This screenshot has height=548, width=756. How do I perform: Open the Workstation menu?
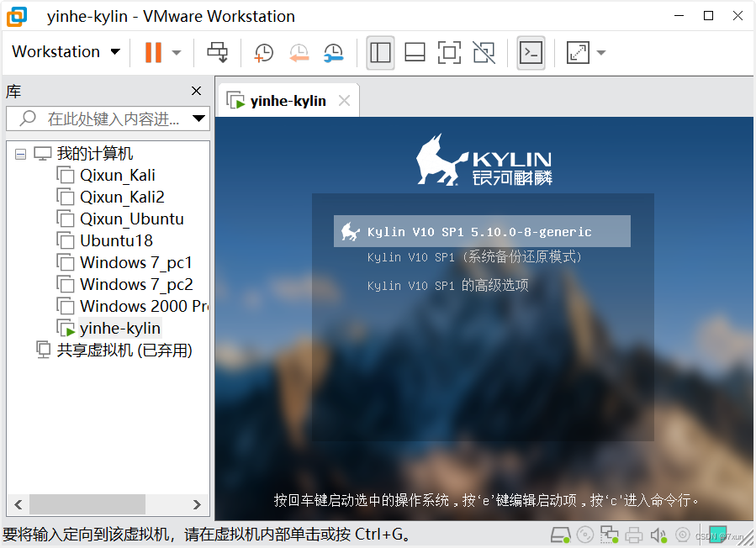coord(66,51)
